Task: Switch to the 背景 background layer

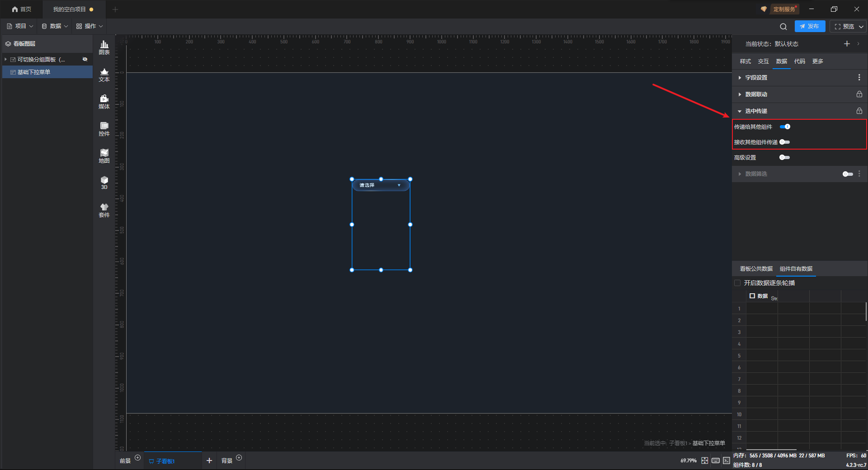Action: click(227, 461)
